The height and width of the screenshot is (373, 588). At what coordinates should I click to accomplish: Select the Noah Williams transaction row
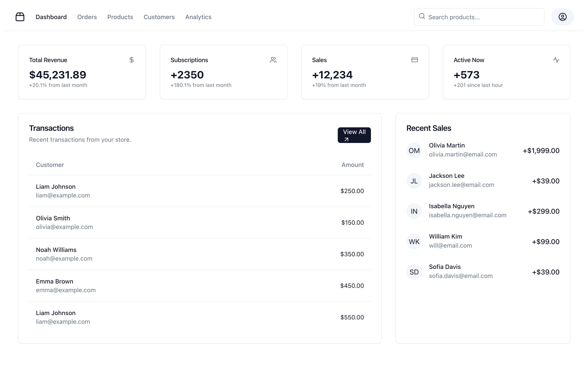tap(200, 254)
